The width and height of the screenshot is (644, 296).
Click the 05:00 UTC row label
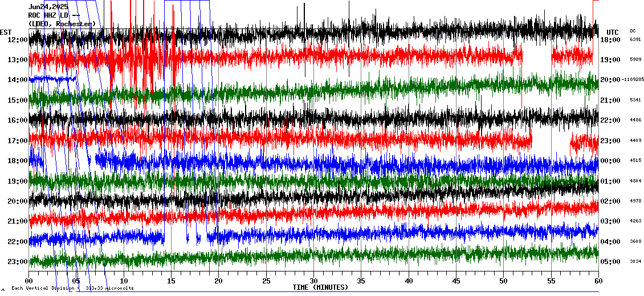610,262
